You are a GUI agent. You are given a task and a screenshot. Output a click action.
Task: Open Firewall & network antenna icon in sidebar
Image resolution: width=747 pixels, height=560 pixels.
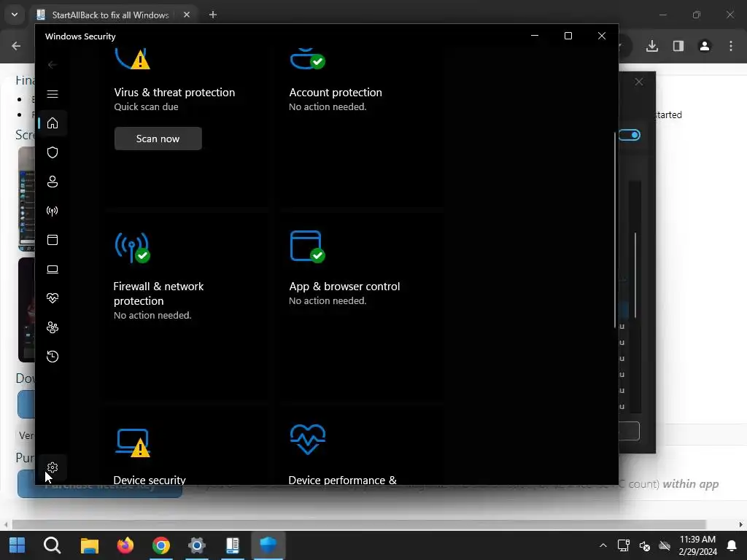pyautogui.click(x=53, y=211)
